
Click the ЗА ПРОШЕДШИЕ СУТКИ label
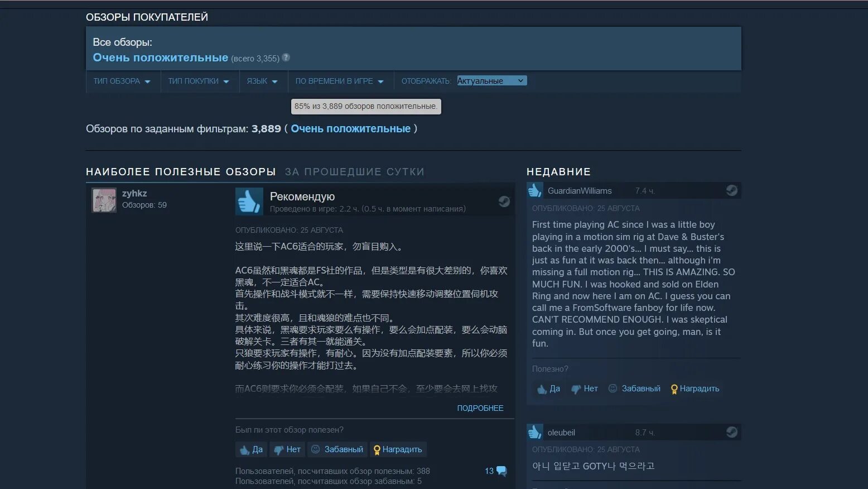coord(355,172)
